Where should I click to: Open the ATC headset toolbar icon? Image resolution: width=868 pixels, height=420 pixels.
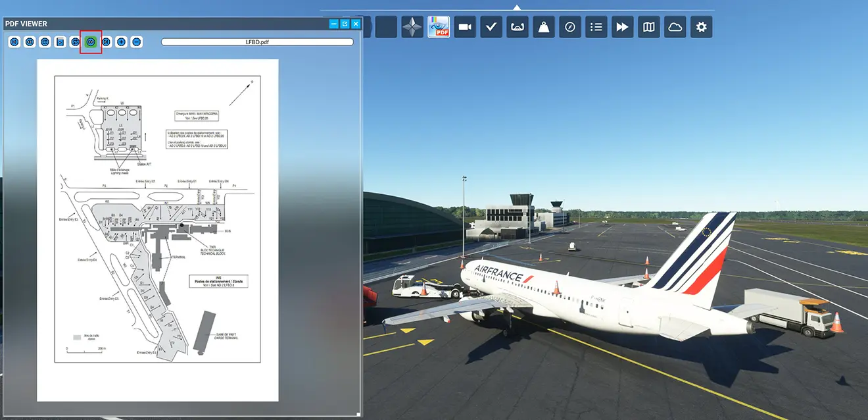pyautogui.click(x=518, y=27)
